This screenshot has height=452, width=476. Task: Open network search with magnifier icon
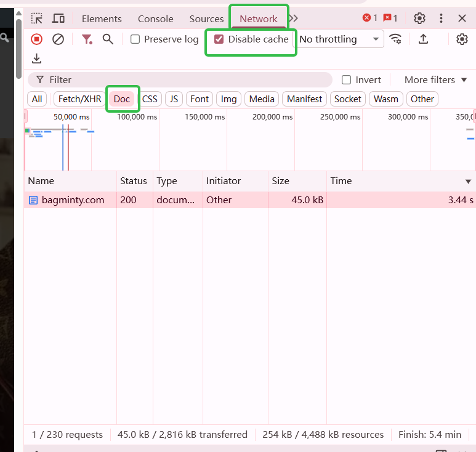[108, 39]
